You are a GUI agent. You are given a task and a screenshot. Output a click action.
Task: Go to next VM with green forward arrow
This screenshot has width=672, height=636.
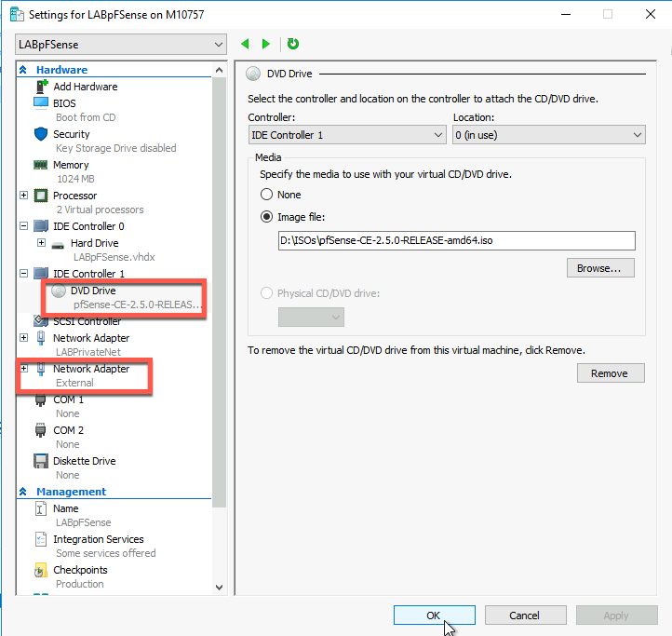coord(265,44)
